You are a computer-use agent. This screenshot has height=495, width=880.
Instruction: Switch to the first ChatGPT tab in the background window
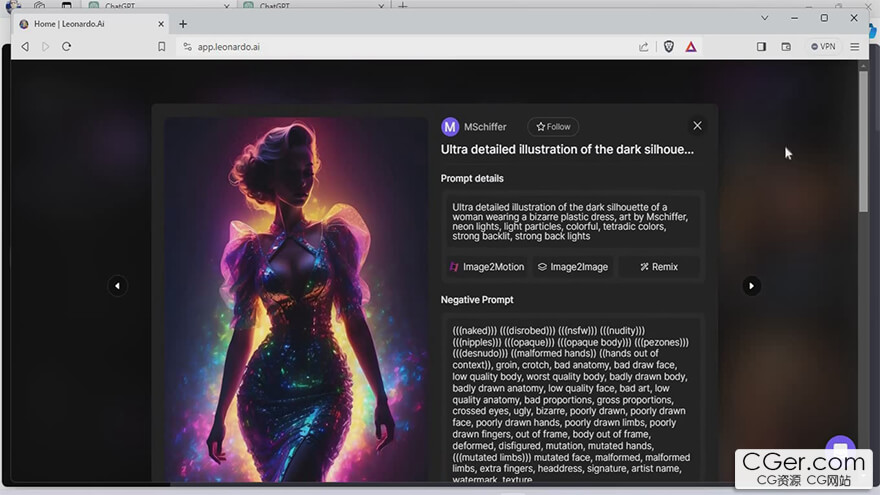click(159, 5)
